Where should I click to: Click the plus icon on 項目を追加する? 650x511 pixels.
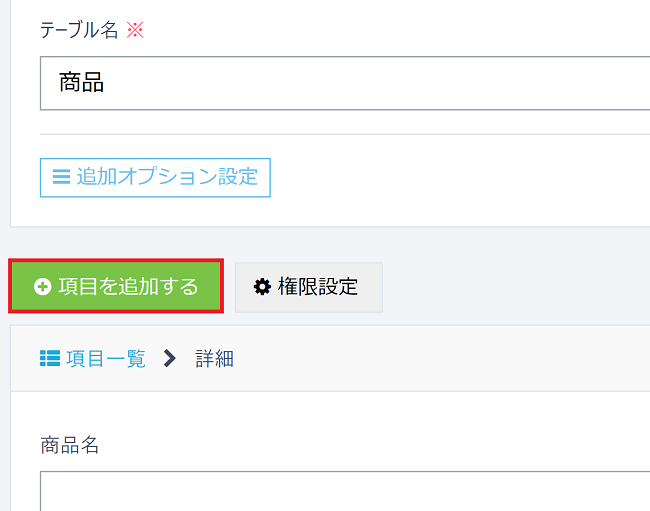pos(42,287)
